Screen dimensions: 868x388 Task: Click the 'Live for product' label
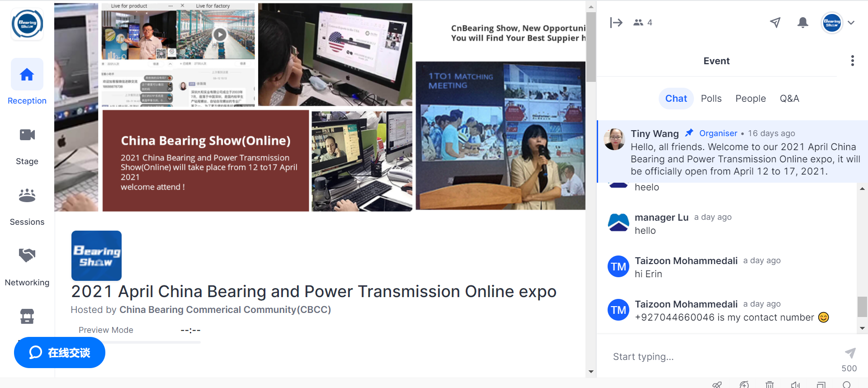(129, 6)
